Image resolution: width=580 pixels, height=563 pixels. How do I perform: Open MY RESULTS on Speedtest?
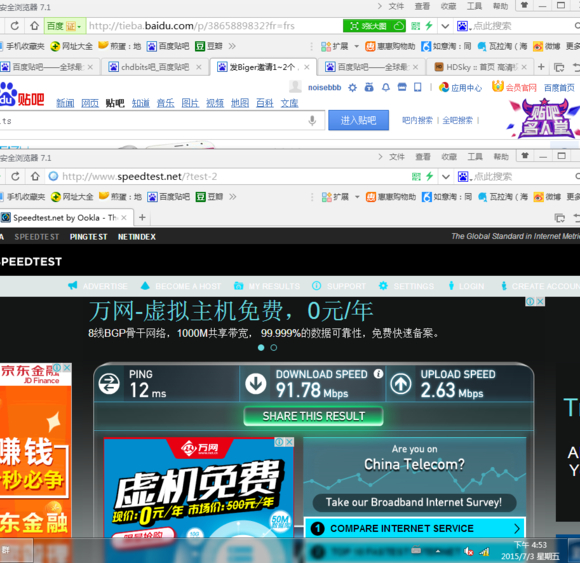tap(267, 286)
